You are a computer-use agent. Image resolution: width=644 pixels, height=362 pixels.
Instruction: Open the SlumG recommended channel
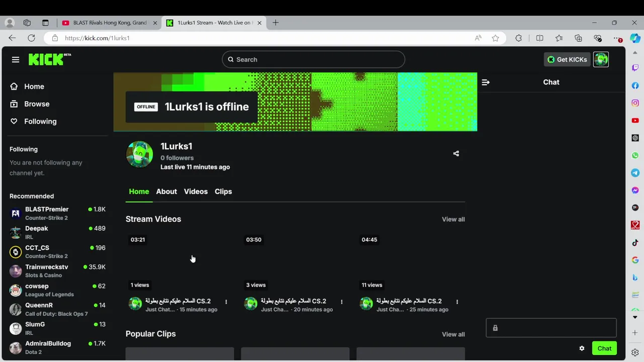click(57, 328)
